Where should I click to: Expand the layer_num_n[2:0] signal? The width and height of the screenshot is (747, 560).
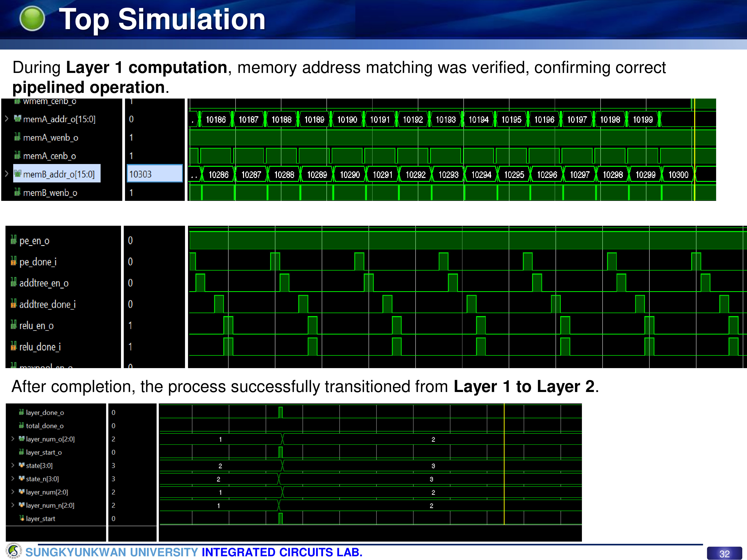12,505
